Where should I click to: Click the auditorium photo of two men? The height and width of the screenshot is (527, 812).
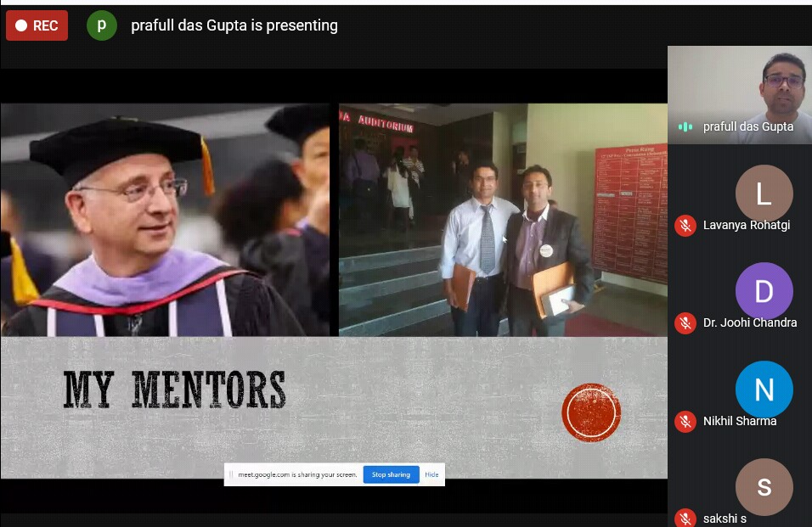click(x=503, y=220)
